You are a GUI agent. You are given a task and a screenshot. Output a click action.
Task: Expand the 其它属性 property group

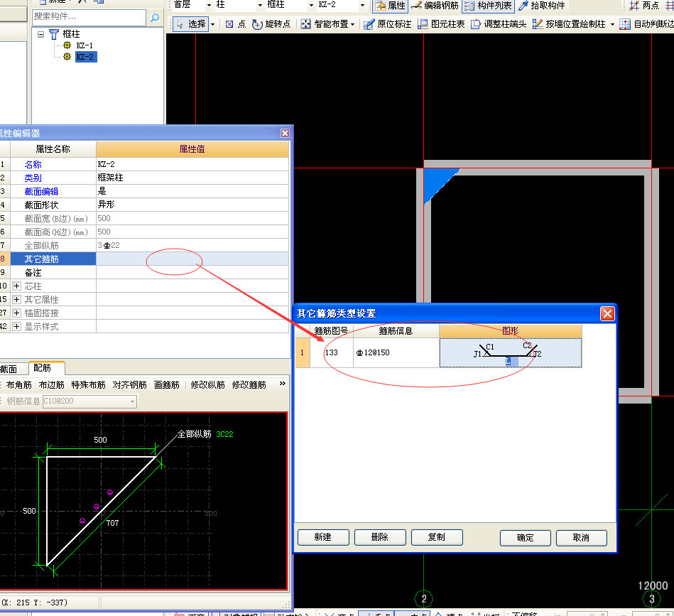point(16,299)
